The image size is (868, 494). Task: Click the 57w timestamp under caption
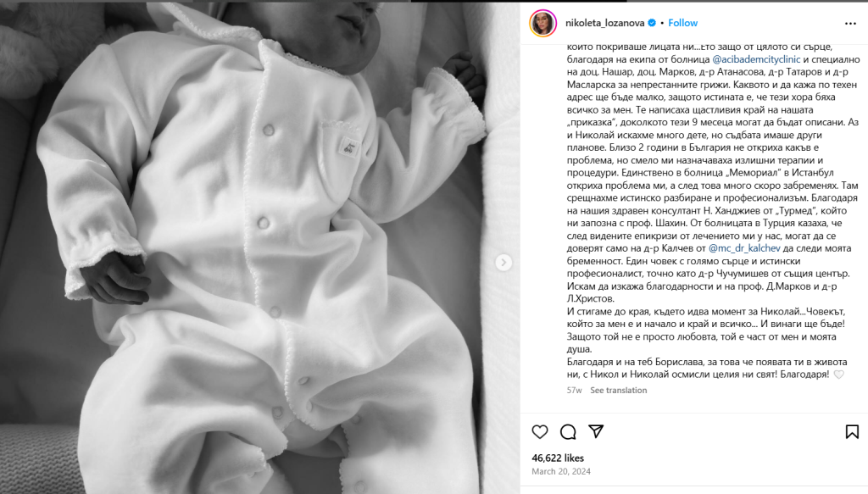(574, 390)
